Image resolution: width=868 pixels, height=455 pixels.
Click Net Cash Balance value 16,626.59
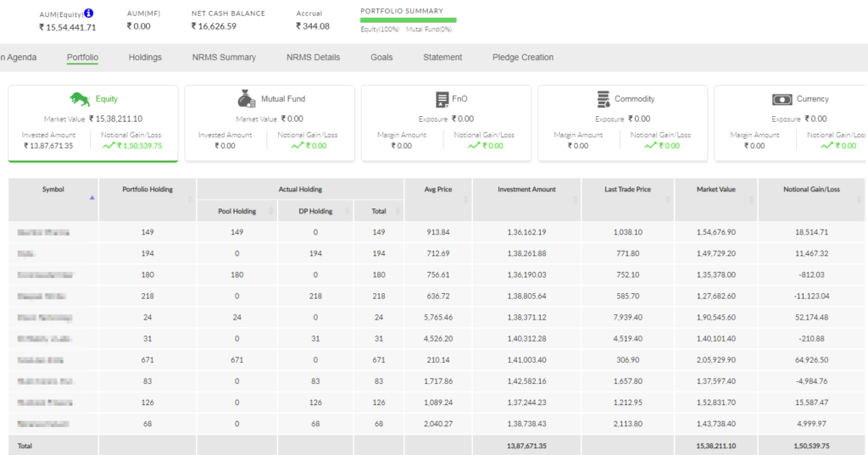point(214,26)
